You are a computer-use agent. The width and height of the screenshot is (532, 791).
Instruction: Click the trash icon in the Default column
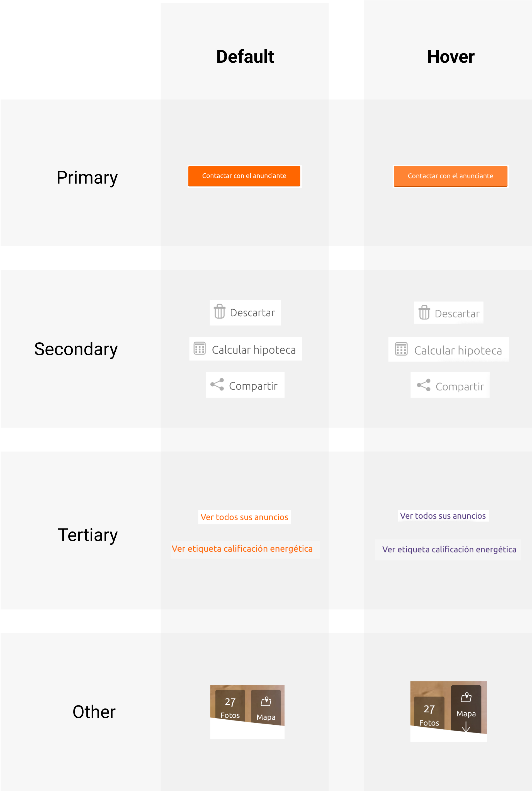point(220,311)
